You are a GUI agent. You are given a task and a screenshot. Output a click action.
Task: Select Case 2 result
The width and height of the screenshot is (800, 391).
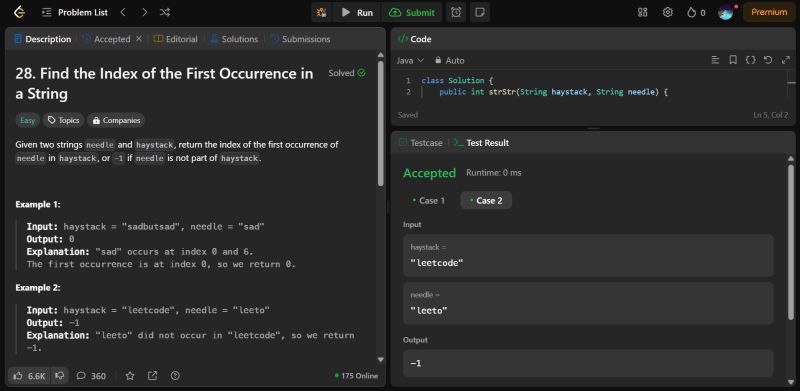[x=486, y=201]
